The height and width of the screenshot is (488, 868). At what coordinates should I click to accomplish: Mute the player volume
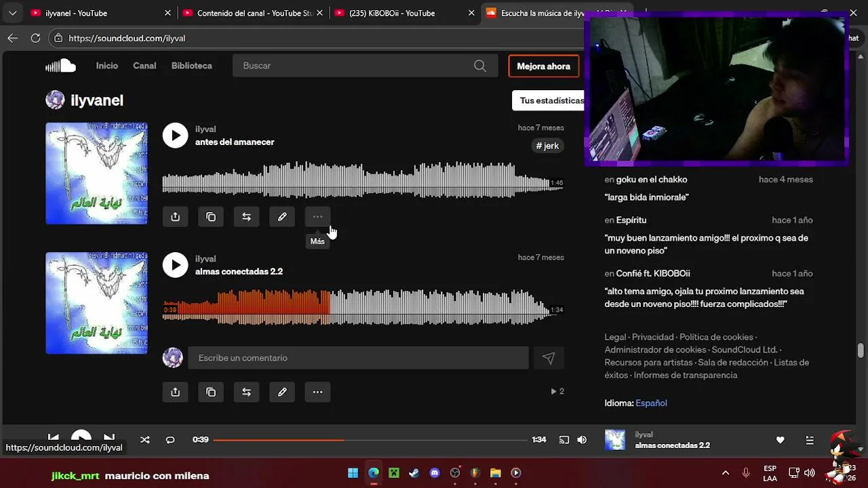pyautogui.click(x=582, y=440)
